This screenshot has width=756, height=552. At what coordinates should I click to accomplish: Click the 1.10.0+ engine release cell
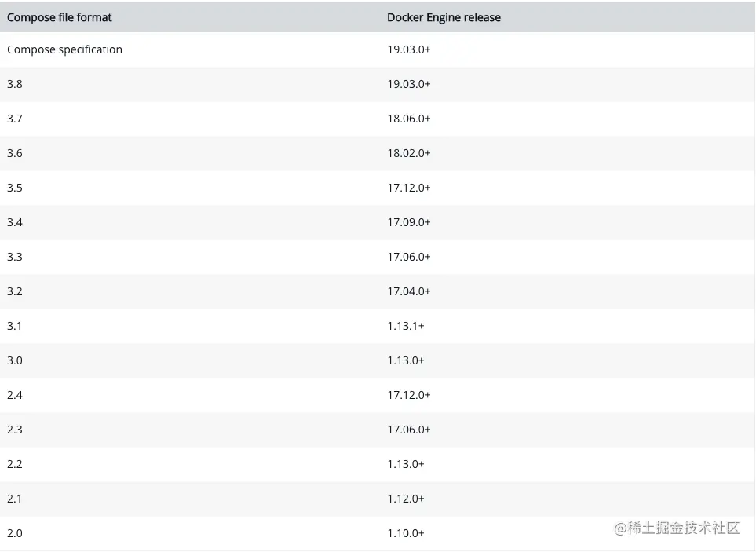(406, 533)
